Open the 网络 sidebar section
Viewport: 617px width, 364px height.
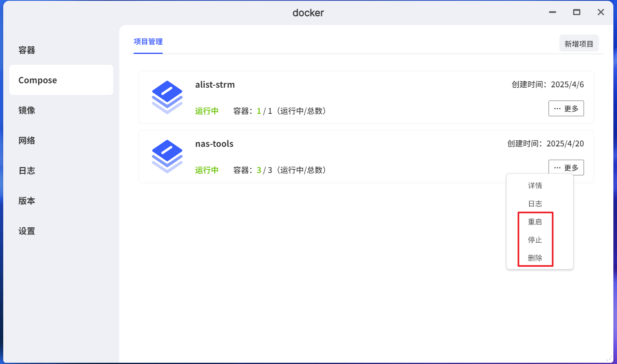(61, 140)
